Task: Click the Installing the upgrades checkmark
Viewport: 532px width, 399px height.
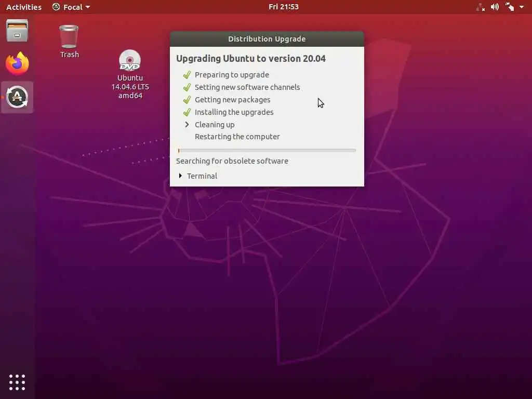Action: (187, 112)
